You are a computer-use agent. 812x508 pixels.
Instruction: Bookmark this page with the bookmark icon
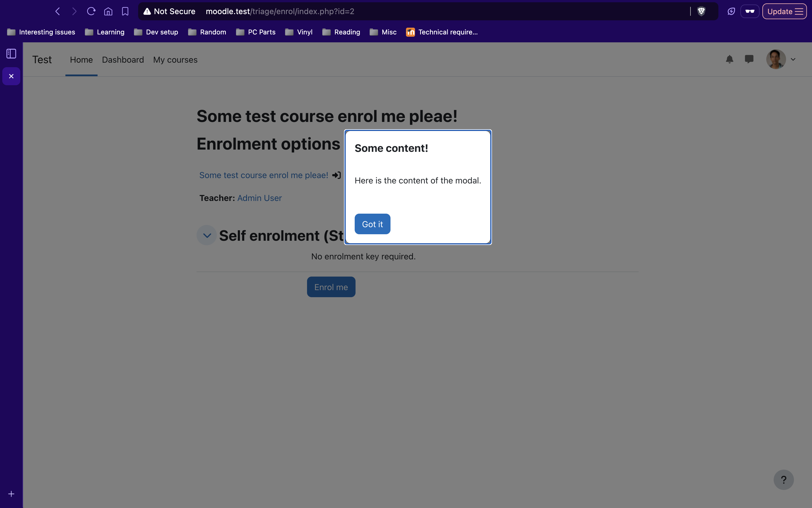pyautogui.click(x=125, y=11)
